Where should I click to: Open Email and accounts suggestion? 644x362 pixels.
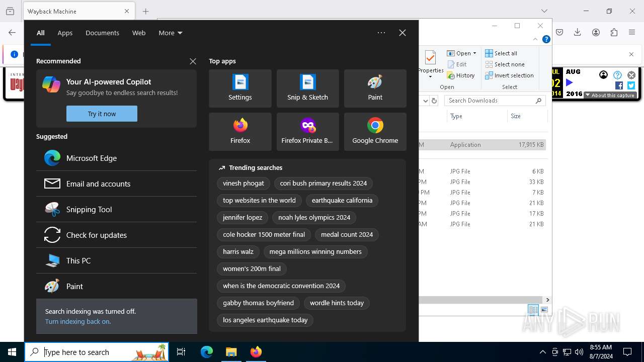coord(116,184)
